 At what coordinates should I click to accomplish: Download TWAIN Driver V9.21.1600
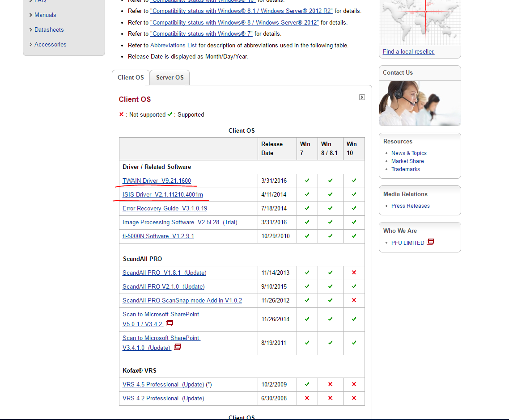click(x=157, y=181)
